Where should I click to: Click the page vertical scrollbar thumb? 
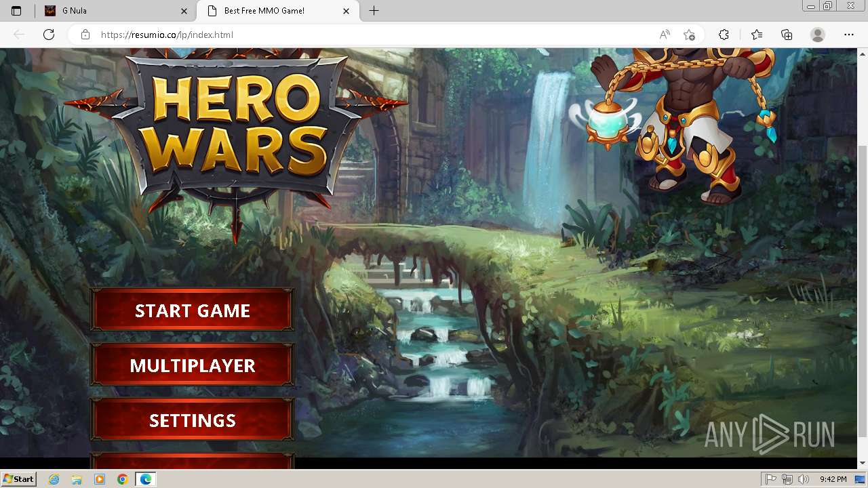tap(863, 291)
